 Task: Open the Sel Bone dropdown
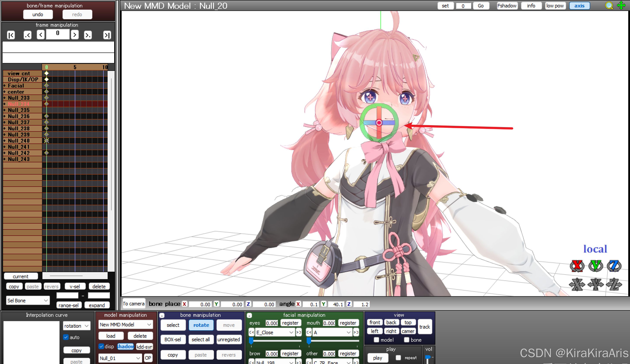(x=28, y=300)
